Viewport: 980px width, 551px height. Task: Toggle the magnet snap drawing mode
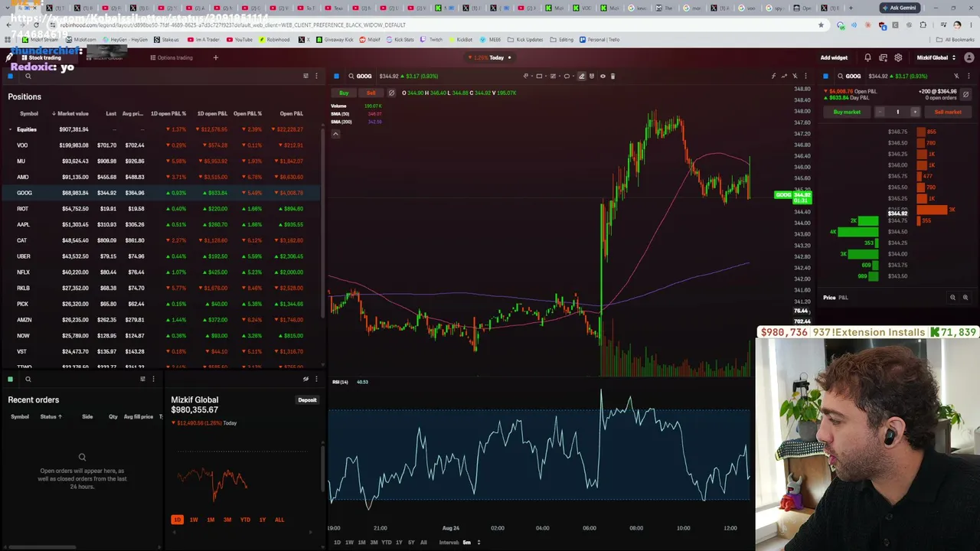[592, 76]
